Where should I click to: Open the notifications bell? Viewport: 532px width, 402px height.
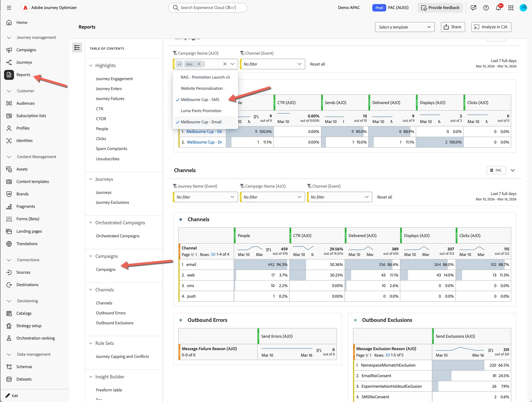point(498,8)
